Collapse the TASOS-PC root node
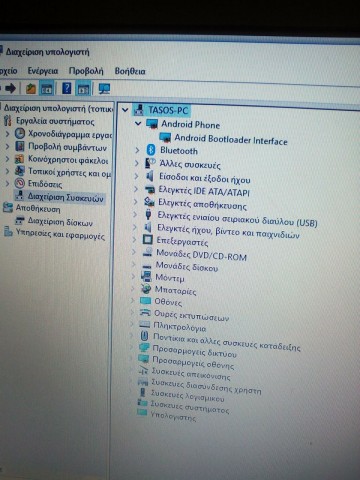The width and height of the screenshot is (360, 480). pyautogui.click(x=125, y=109)
